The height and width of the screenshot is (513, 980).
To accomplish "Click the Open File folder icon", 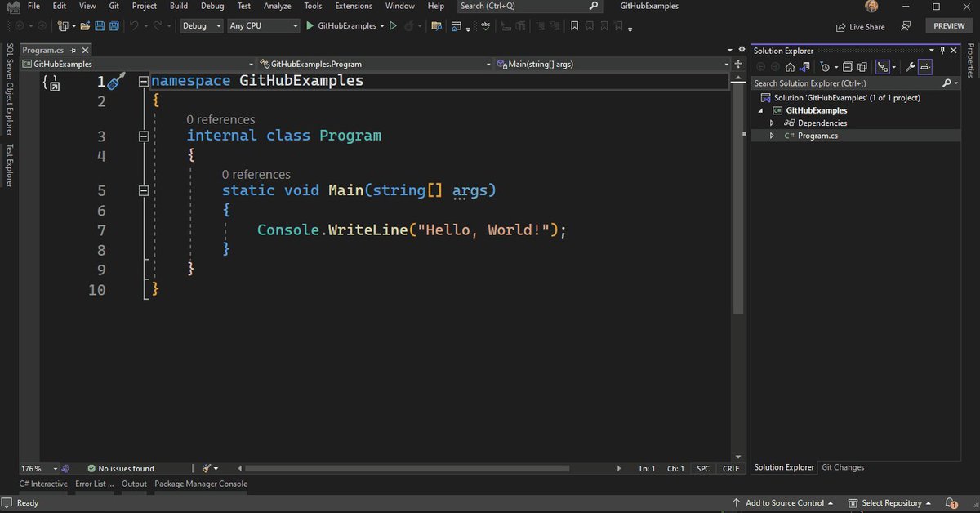I will [85, 26].
